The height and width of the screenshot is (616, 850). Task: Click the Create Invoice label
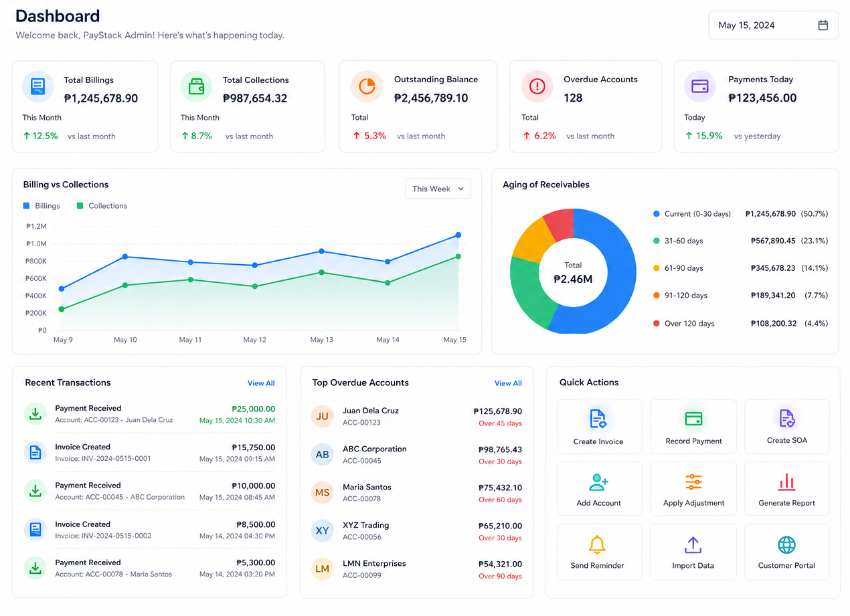(x=598, y=441)
